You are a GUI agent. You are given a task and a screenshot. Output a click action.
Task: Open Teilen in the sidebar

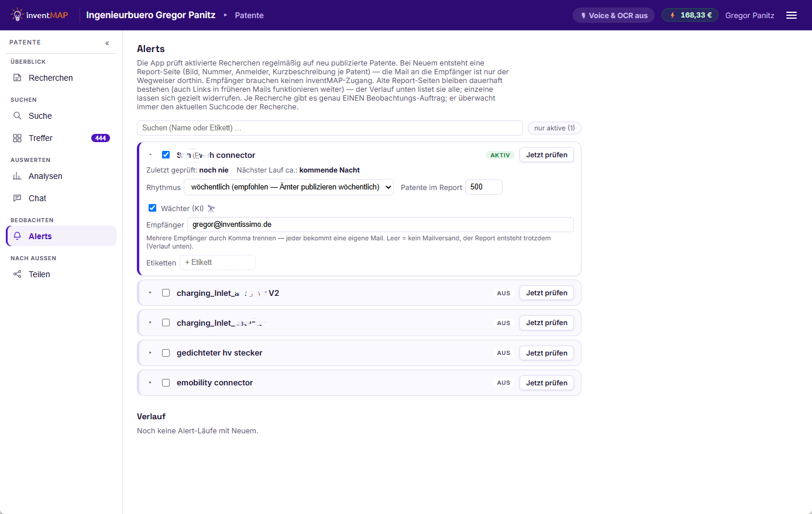coord(61,274)
